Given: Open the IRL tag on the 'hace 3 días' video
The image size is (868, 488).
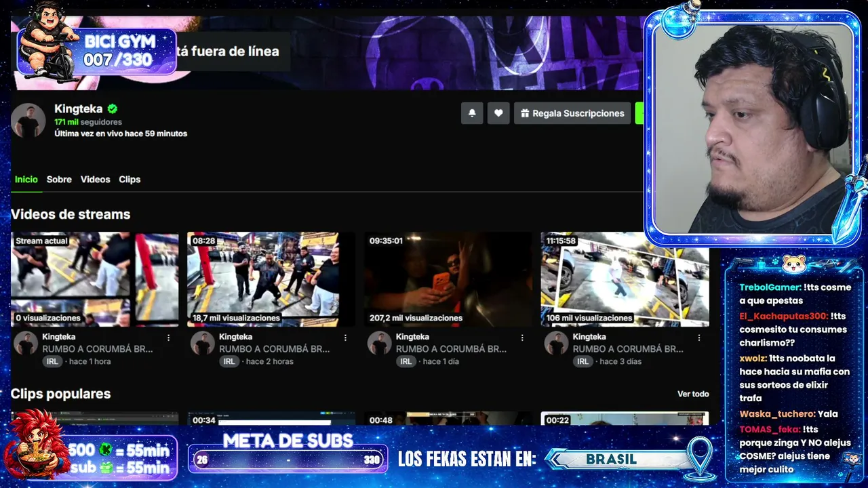Looking at the screenshot, I should [x=583, y=362].
